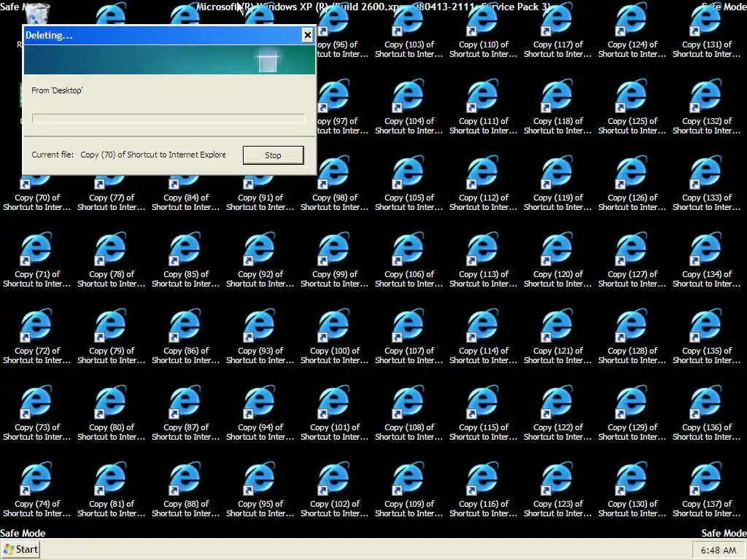Select Copy (71) Internet Explorer shortcut icon

tap(36, 249)
